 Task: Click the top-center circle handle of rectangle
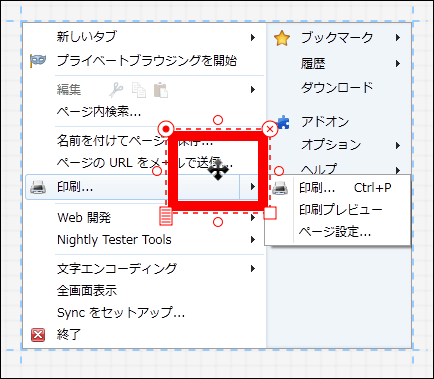218,120
